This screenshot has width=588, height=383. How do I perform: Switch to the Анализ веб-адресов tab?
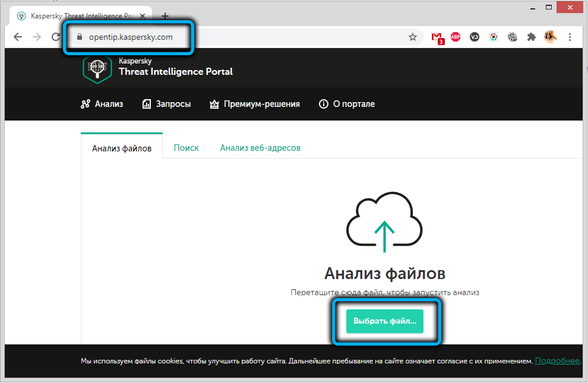[x=260, y=148]
